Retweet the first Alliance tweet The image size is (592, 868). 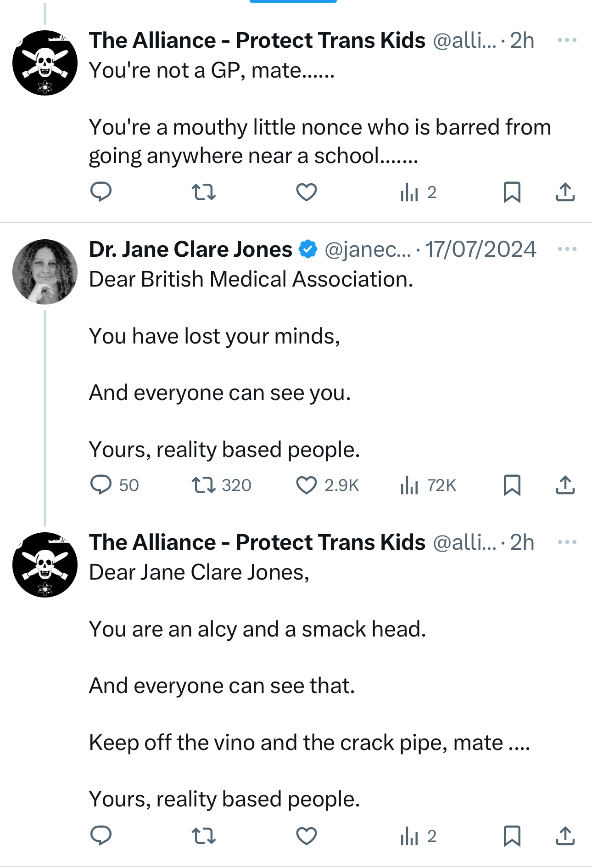tap(203, 192)
